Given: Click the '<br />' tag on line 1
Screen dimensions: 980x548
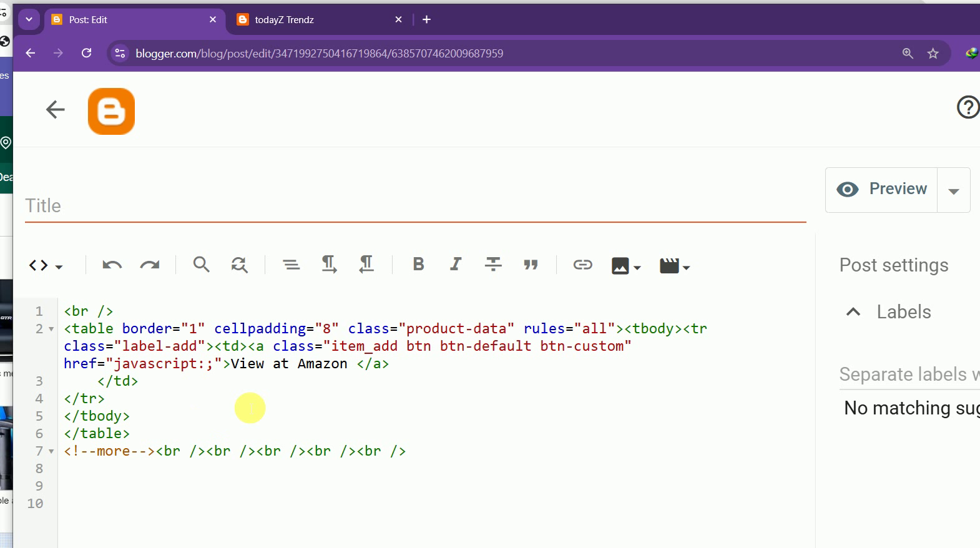Looking at the screenshot, I should [x=89, y=311].
